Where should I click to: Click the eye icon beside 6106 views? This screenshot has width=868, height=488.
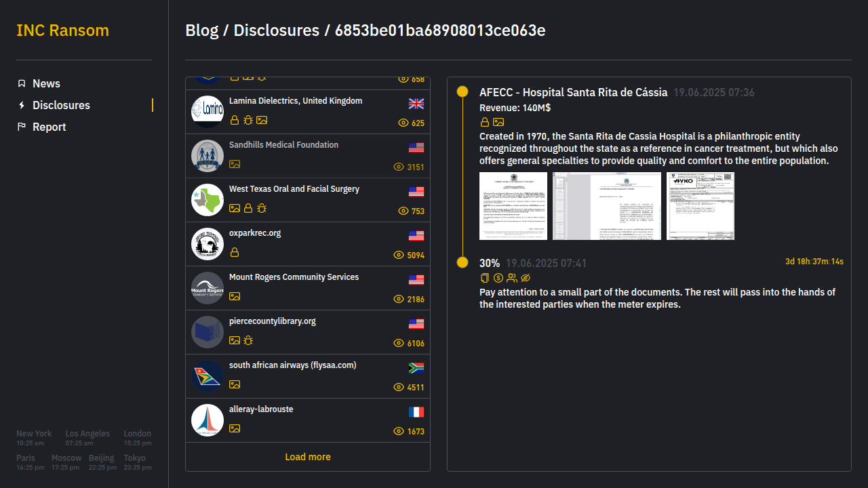[x=399, y=344]
